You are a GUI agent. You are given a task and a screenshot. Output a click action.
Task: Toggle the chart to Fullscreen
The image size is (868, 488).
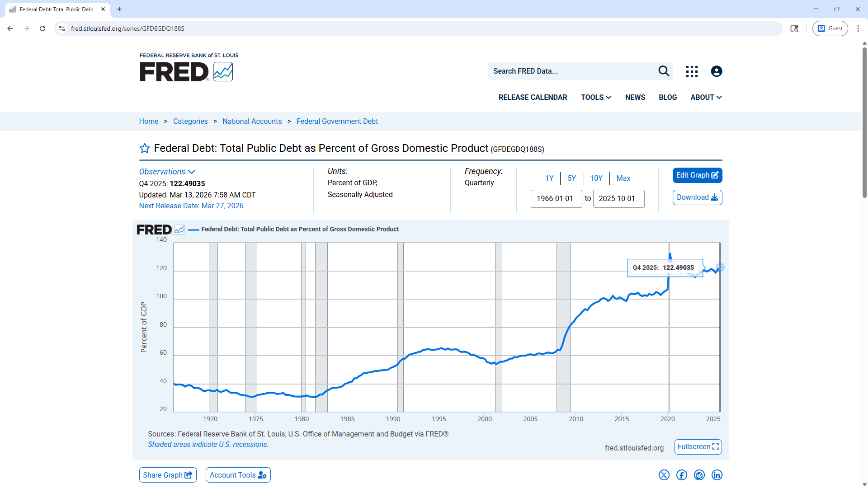[698, 447]
